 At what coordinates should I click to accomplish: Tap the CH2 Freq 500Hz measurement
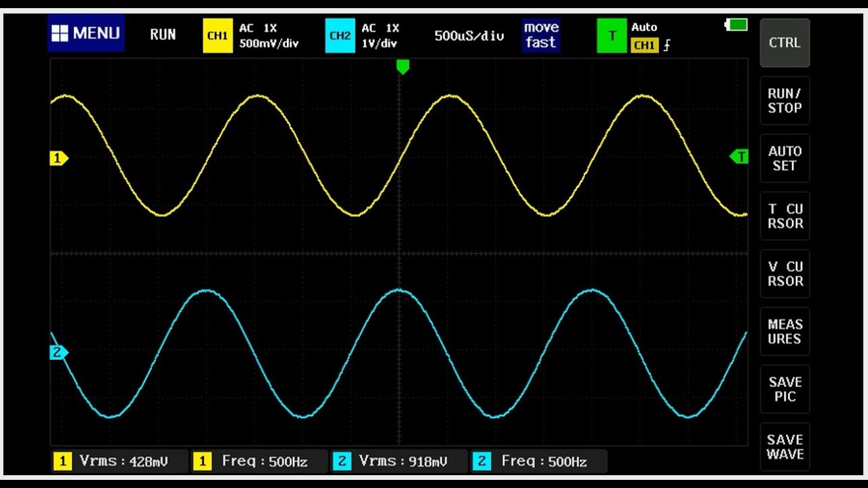click(538, 462)
